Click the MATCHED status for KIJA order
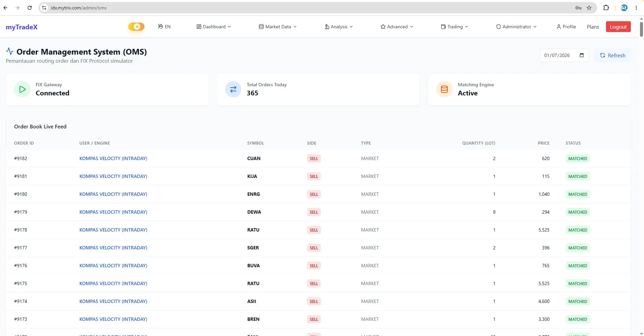This screenshot has height=336, width=644. click(x=578, y=176)
